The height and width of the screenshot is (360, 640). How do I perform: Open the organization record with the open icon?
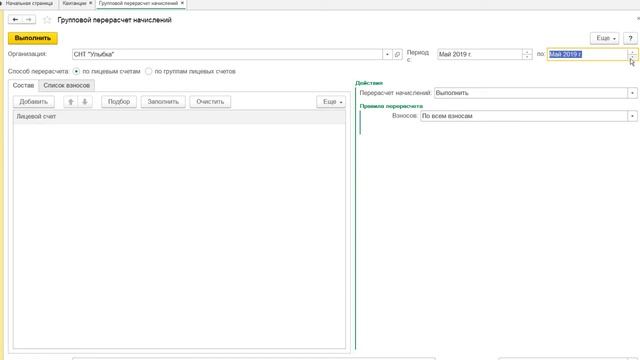pos(397,54)
